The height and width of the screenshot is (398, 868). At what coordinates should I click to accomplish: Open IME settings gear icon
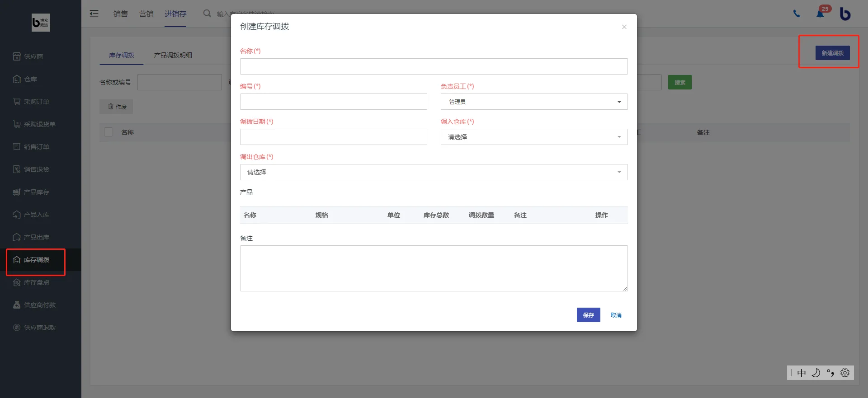tap(845, 373)
